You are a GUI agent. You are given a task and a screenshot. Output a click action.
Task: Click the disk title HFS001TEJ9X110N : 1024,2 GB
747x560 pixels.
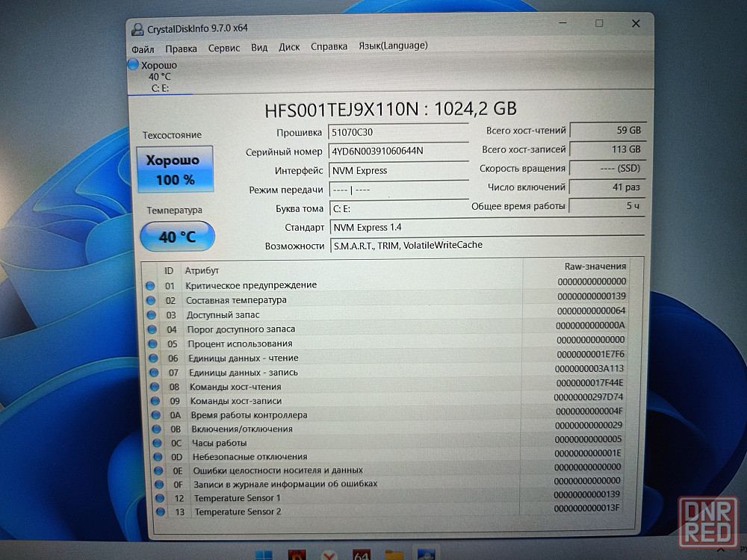391,110
